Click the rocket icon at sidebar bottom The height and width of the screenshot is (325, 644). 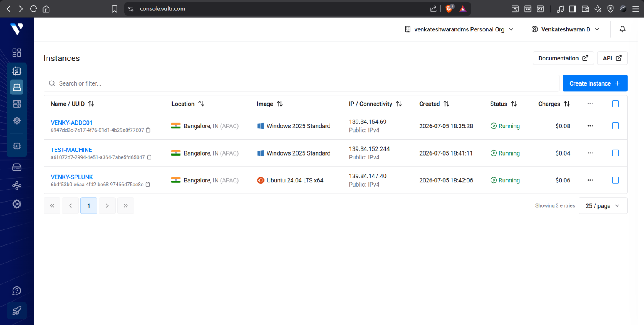(x=17, y=311)
